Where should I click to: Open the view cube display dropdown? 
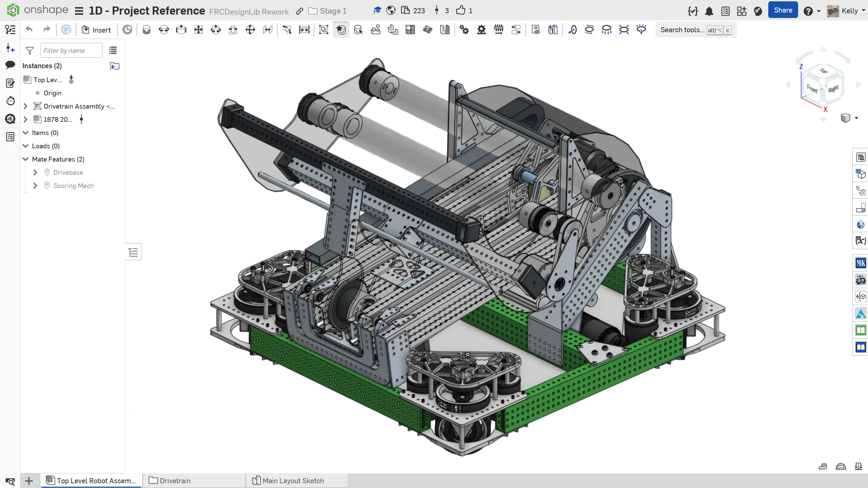coord(856,118)
